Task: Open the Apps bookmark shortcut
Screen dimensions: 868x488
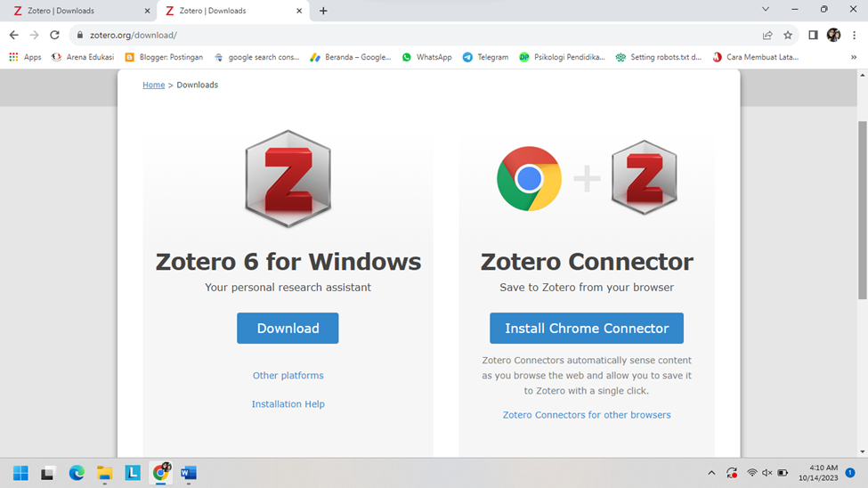Action: pos(26,57)
